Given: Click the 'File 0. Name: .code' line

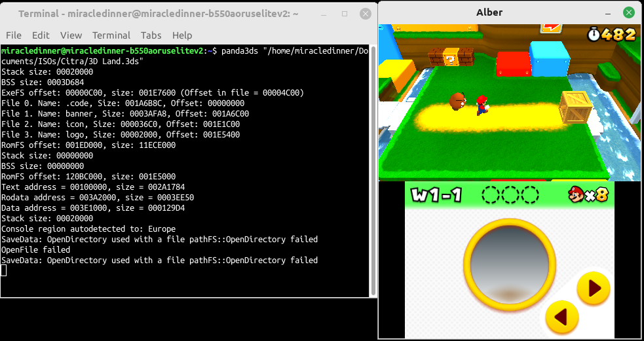Looking at the screenshot, I should point(123,103).
